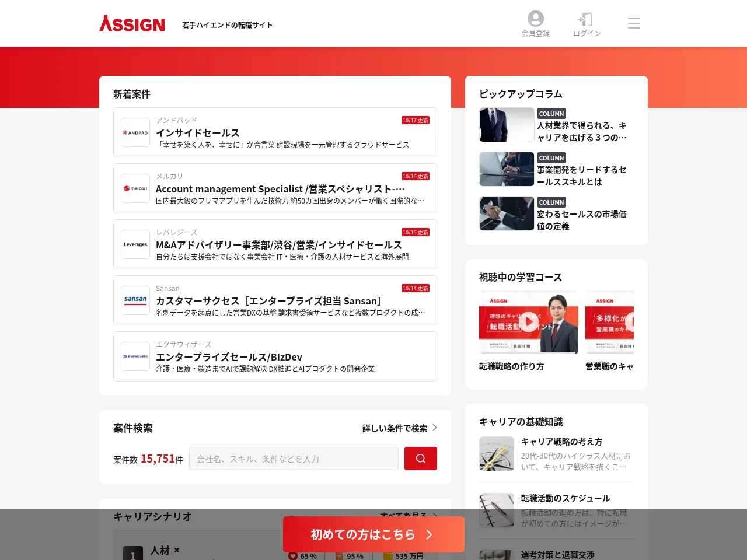Viewport: 747px width, 560px height.
Task: Click the 案件数 15,751件 count
Action: (x=148, y=459)
